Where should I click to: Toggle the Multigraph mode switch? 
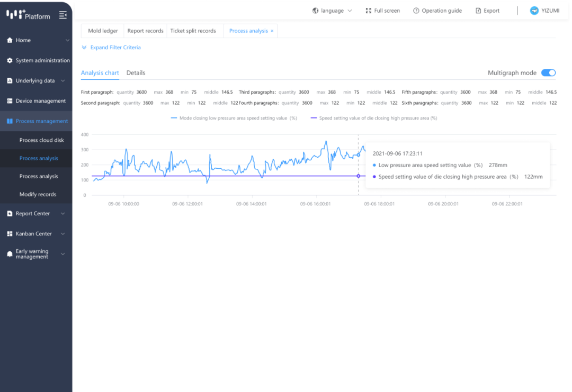click(548, 73)
